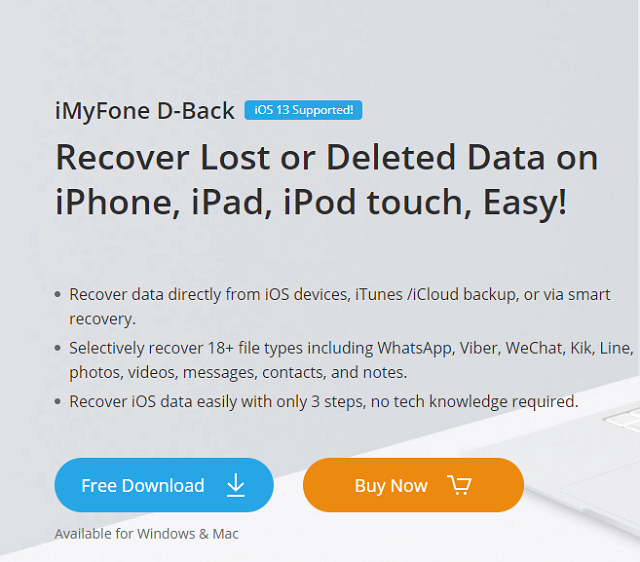This screenshot has width=640, height=562.
Task: Click the bullet about 18+ file types
Action: 351,360
